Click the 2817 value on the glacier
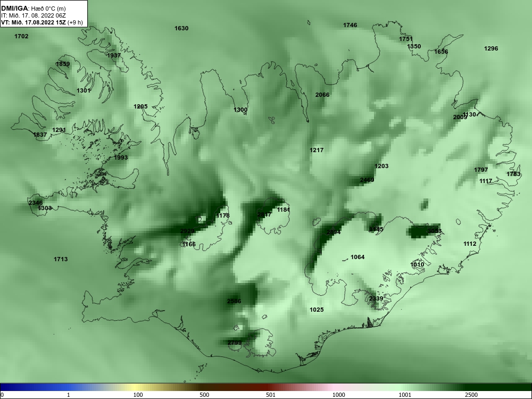 pyautogui.click(x=264, y=214)
